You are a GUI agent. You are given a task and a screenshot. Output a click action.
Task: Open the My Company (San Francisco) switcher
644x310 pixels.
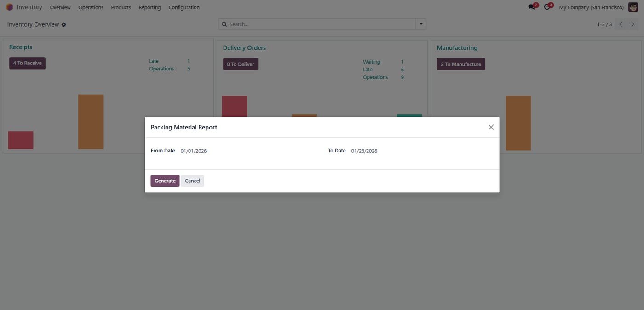591,7
